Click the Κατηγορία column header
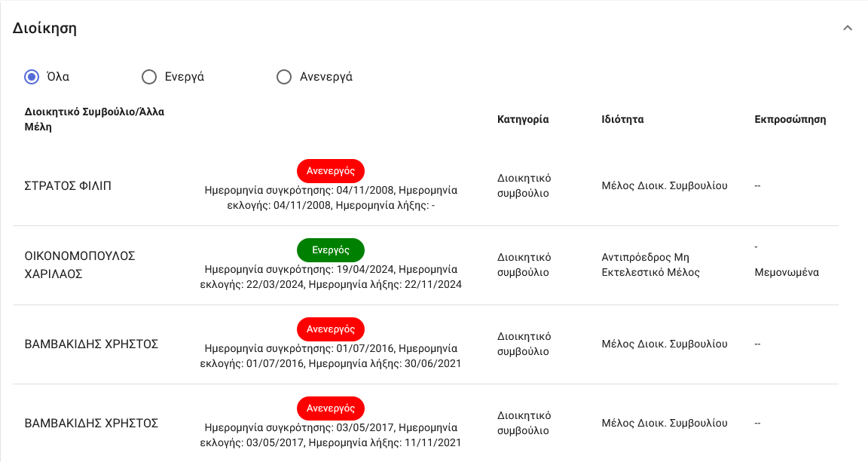The width and height of the screenshot is (868, 462). tap(523, 119)
